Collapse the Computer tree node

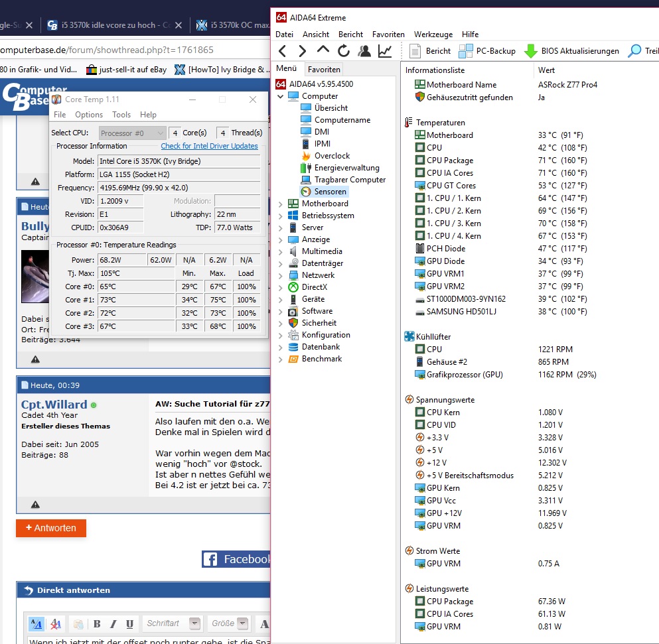(x=280, y=96)
